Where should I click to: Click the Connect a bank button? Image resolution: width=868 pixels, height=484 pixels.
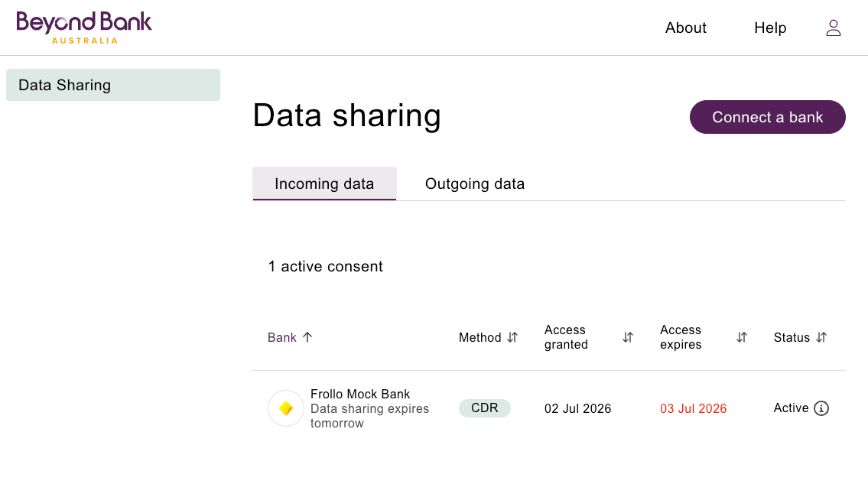click(767, 117)
